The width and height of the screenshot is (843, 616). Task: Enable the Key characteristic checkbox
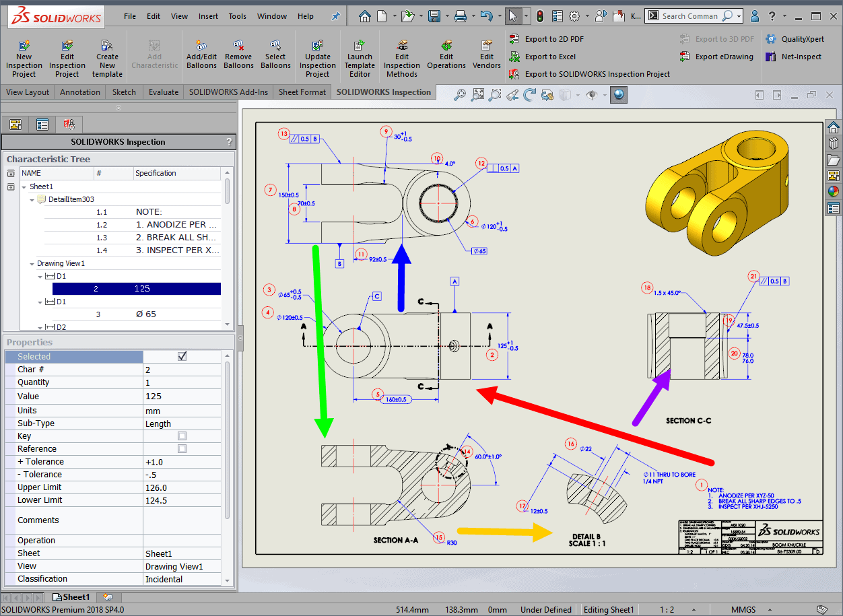(182, 436)
